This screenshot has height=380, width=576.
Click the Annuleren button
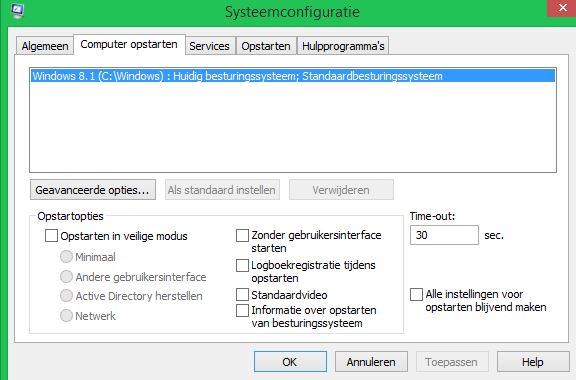tap(371, 362)
